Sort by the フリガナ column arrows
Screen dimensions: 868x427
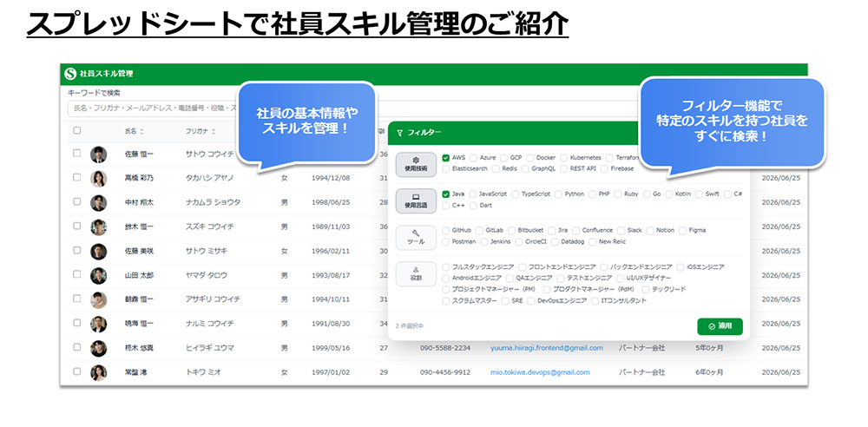(x=214, y=131)
